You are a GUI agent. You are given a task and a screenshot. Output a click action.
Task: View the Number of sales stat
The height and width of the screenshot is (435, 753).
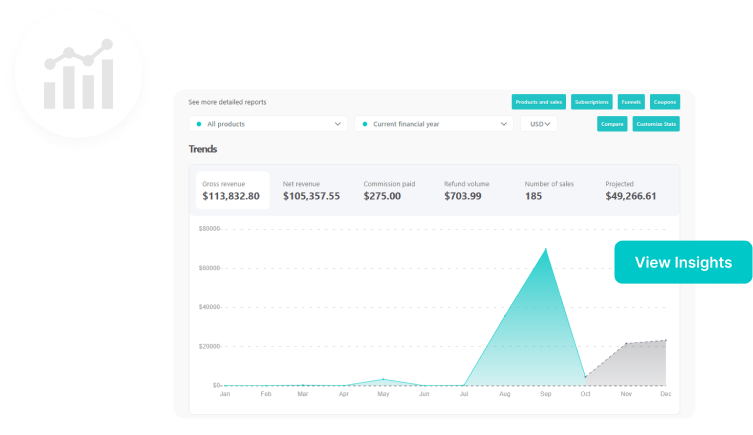coord(553,190)
